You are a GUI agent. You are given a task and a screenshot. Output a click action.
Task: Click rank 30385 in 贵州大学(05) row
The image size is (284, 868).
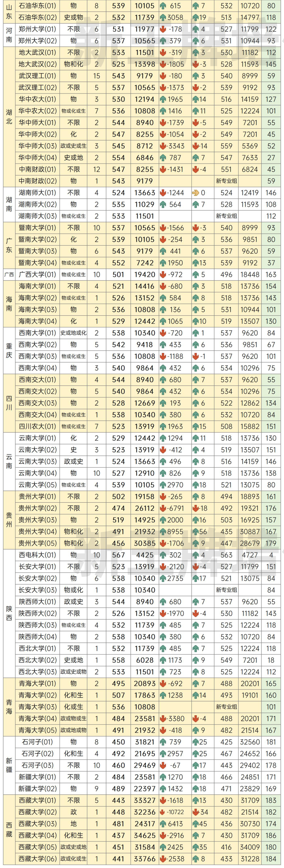[x=145, y=543]
